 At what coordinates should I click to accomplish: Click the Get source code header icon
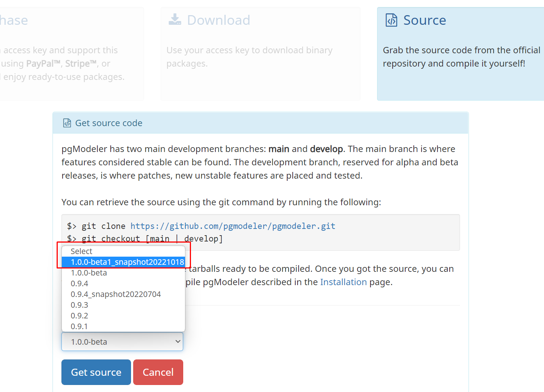pyautogui.click(x=67, y=123)
